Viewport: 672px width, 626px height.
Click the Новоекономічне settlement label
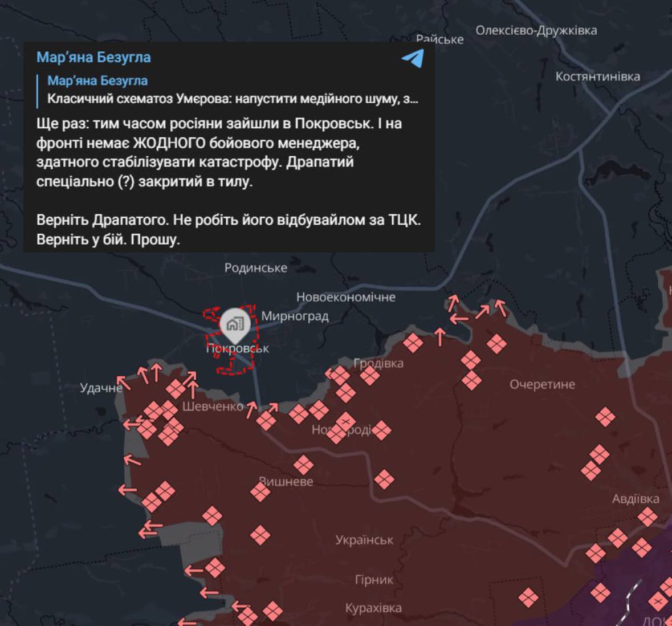pyautogui.click(x=345, y=297)
